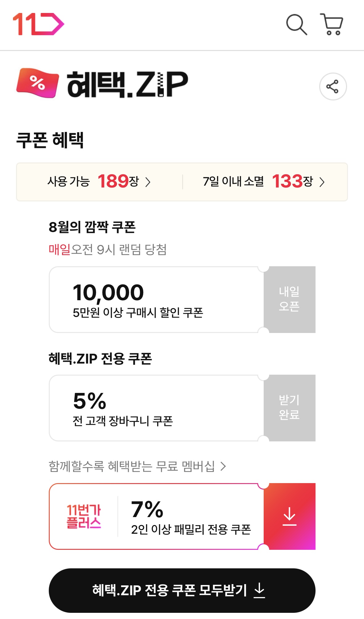Open the 무료 멤버십 link chevron
The height and width of the screenshot is (619, 364).
tap(223, 466)
